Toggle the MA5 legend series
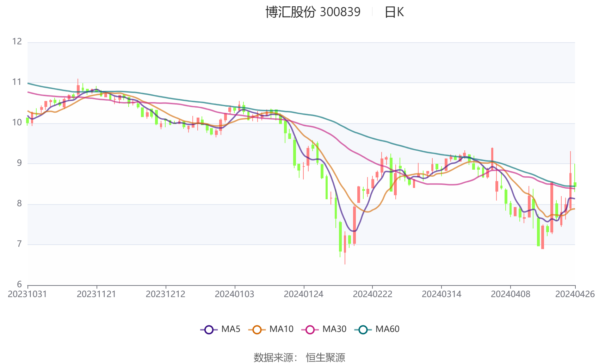 [220, 329]
